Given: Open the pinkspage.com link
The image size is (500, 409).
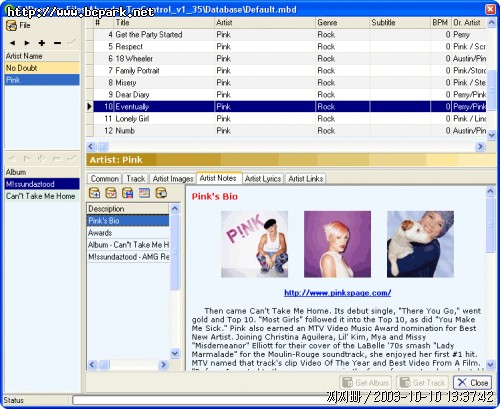Looking at the screenshot, I should tap(337, 293).
